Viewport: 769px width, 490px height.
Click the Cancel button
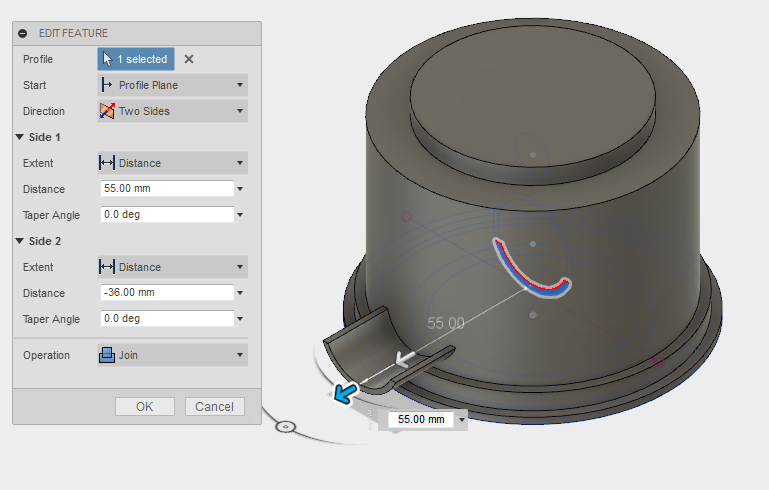214,407
